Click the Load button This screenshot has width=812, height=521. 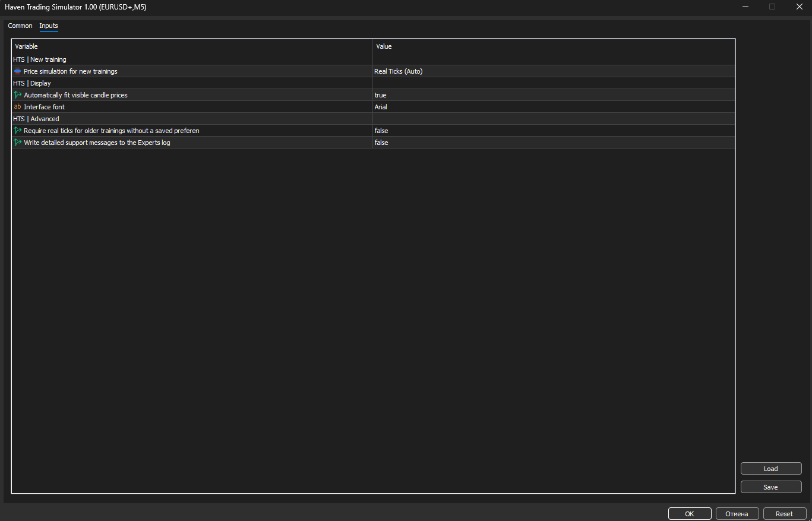(771, 469)
